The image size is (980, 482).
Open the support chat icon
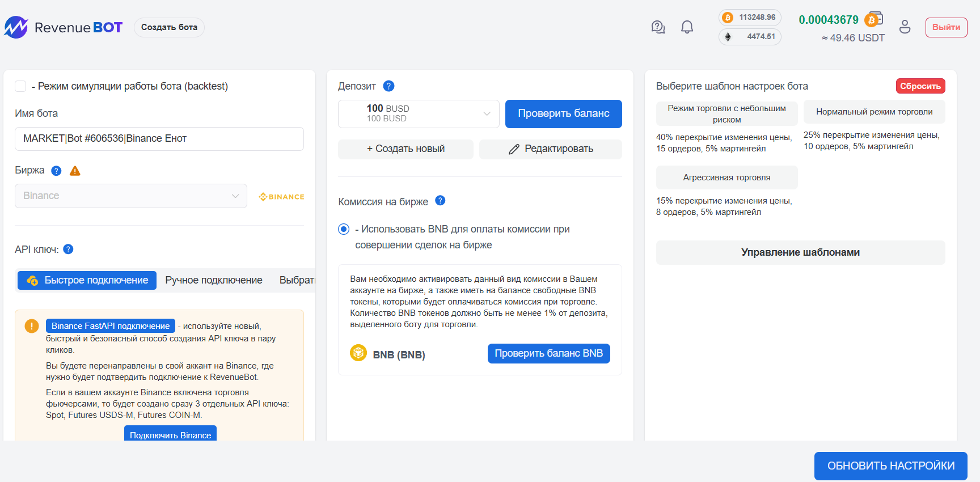pos(658,27)
